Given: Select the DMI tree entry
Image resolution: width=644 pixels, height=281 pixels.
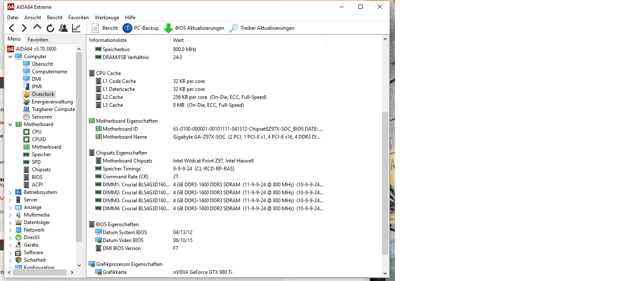Looking at the screenshot, I should pos(36,79).
